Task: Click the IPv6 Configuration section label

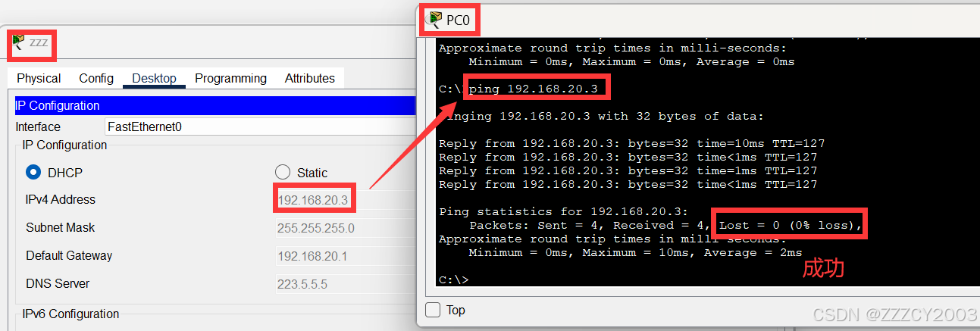Action: (x=70, y=314)
